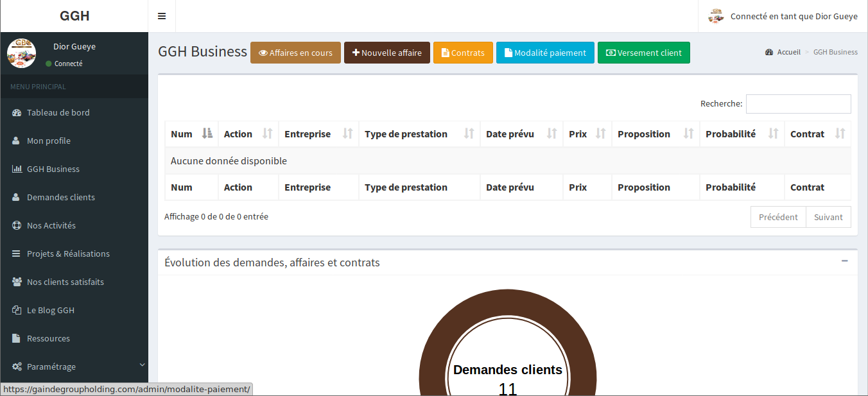The image size is (868, 396).
Task: Sort table by Proposition column
Action: pyautogui.click(x=655, y=133)
